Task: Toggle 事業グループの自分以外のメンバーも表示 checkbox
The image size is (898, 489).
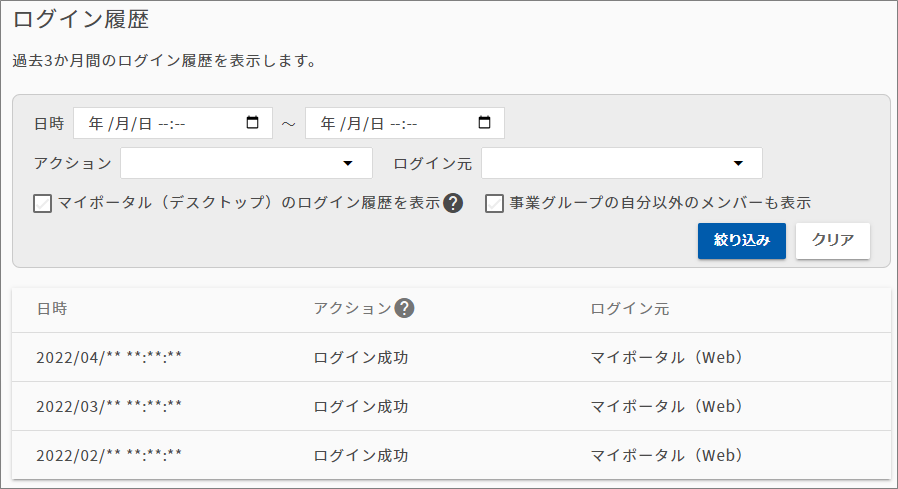Action: 494,203
